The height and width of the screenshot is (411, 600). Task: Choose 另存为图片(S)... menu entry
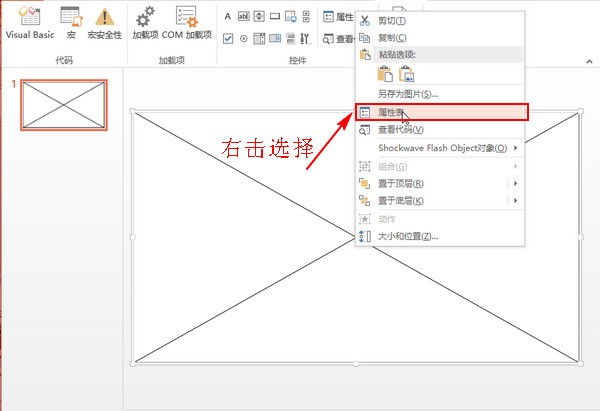pyautogui.click(x=440, y=94)
